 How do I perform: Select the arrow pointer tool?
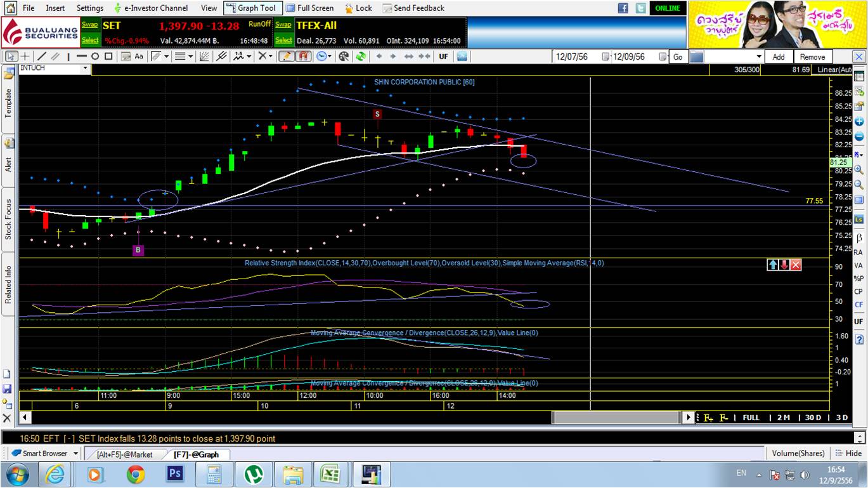pyautogui.click(x=11, y=56)
